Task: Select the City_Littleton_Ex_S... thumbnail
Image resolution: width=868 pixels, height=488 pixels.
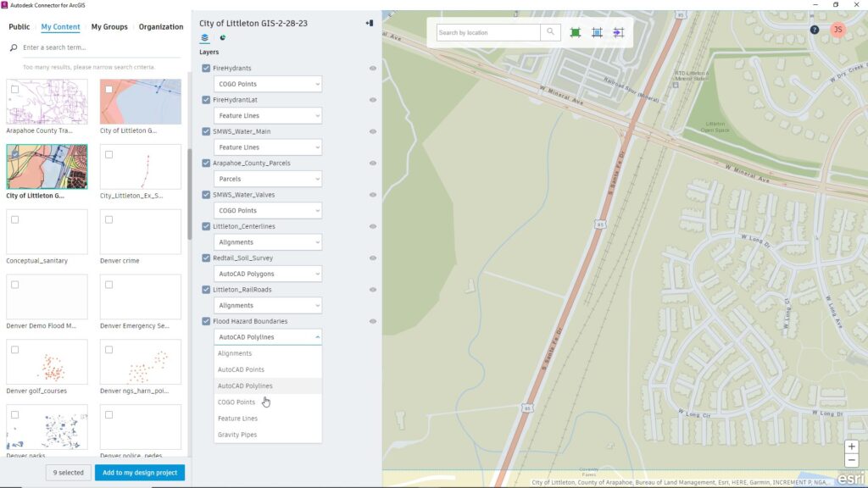Action: point(141,167)
